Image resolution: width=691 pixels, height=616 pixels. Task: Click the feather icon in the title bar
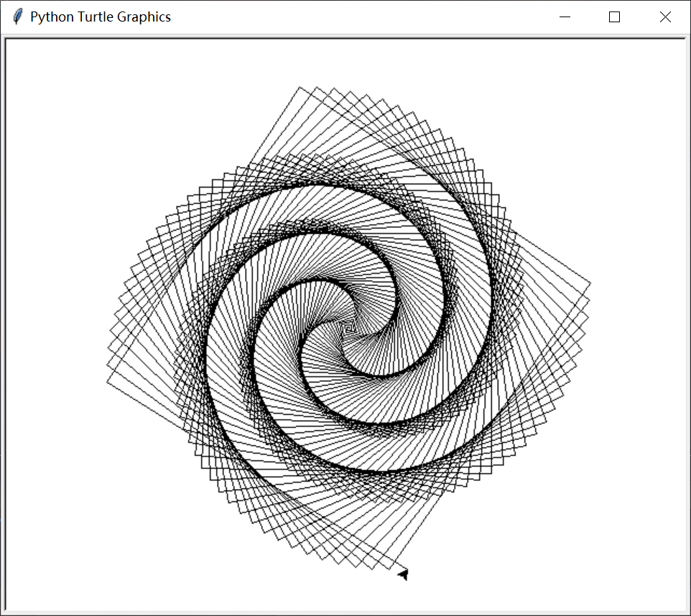tap(18, 17)
